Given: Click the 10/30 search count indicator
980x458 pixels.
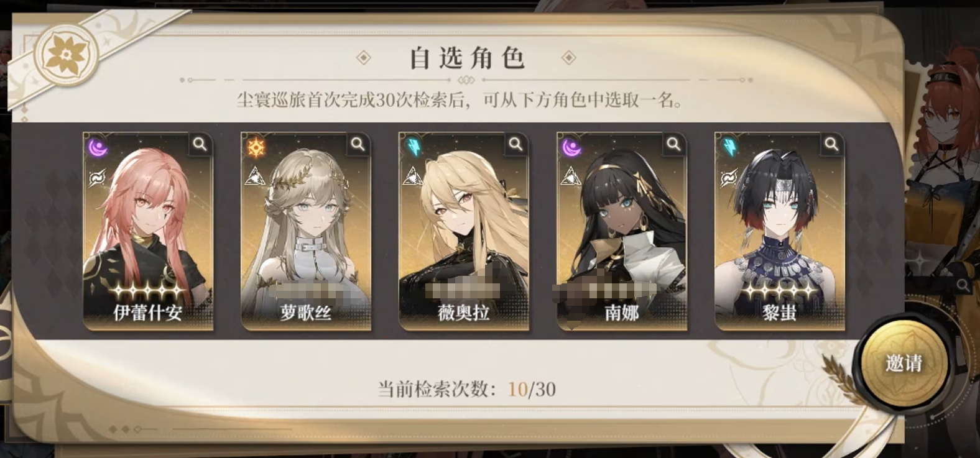Looking at the screenshot, I should click(x=532, y=390).
